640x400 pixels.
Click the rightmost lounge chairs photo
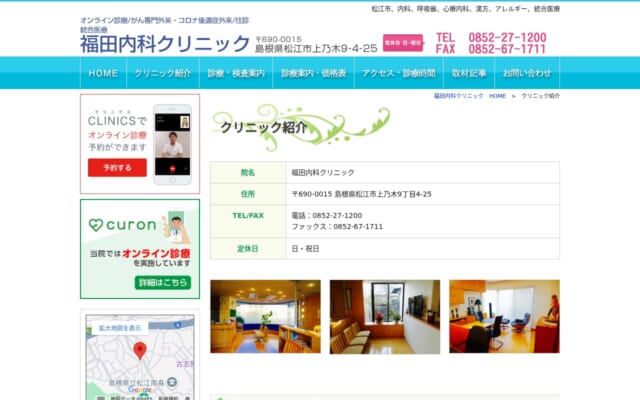(x=504, y=316)
